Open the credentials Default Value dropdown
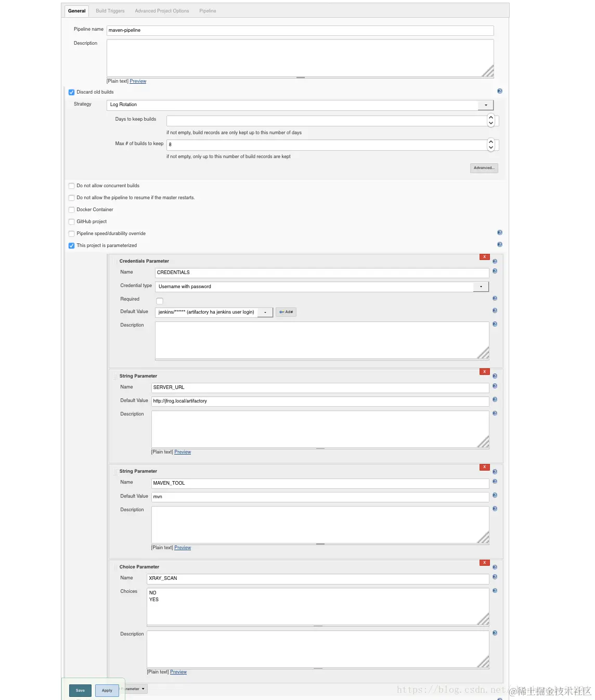595x700 pixels. click(214, 312)
